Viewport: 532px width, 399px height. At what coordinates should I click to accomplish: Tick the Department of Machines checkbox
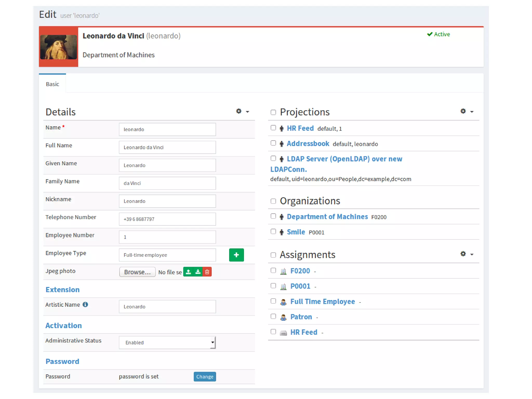pos(273,216)
